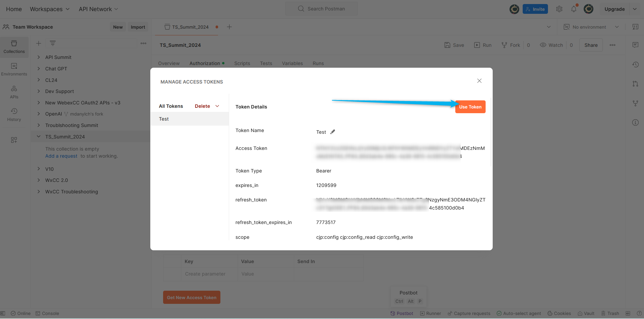The width and height of the screenshot is (644, 319).
Task: Expand the Dev Support collection
Action: pyautogui.click(x=39, y=91)
